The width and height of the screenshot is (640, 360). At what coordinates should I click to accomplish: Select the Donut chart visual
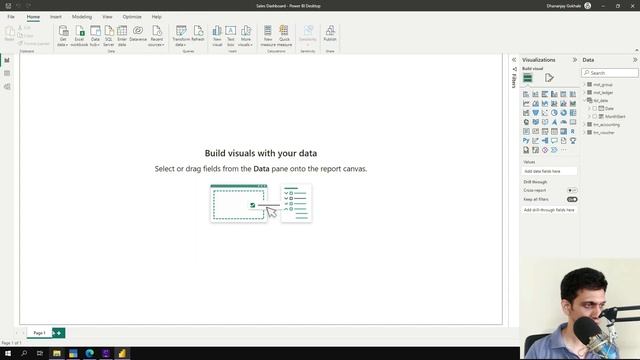coord(564,113)
